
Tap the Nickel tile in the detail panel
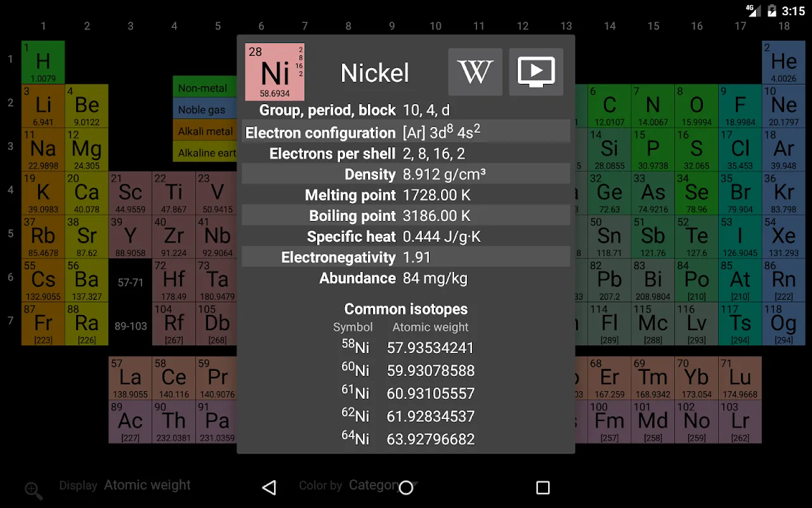pos(274,72)
